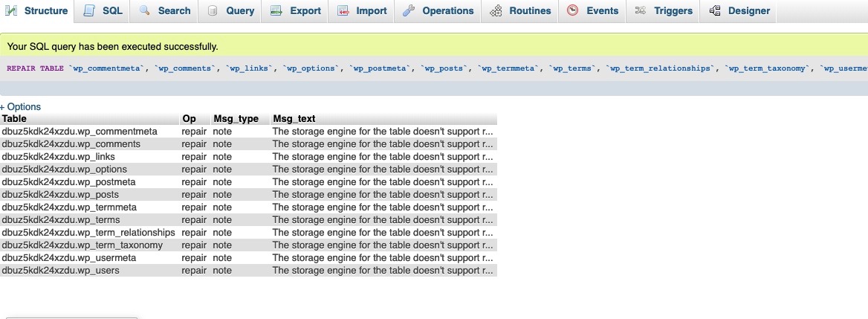Click the REPAIR TABLE query text
This screenshot has height=319, width=868.
tap(35, 68)
